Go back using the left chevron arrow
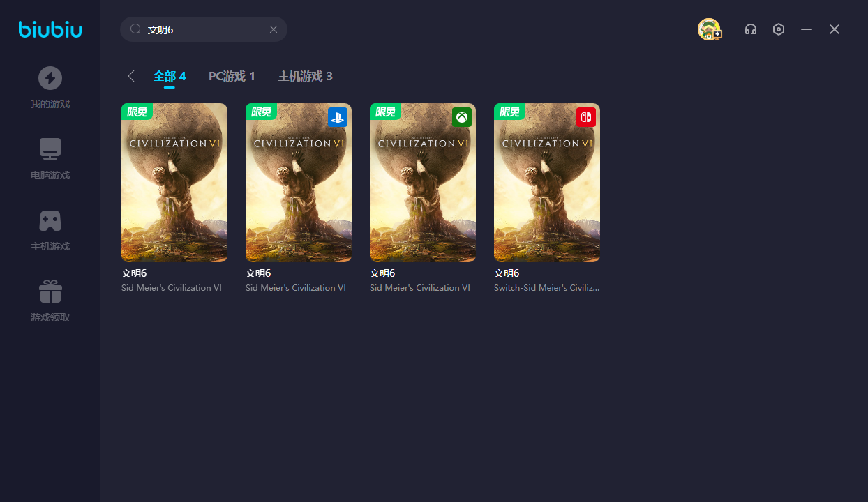The height and width of the screenshot is (502, 868). [x=131, y=76]
